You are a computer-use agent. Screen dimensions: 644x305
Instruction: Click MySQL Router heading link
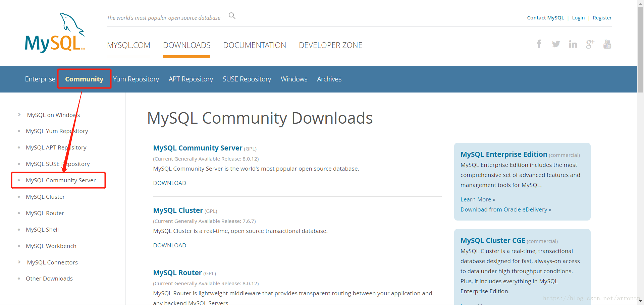pyautogui.click(x=177, y=273)
